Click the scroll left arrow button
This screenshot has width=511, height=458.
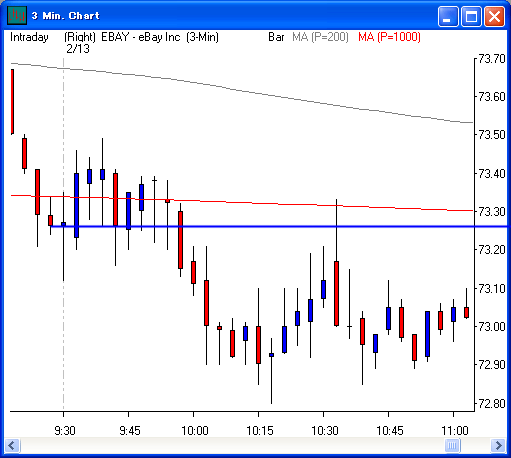pyautogui.click(x=12, y=445)
